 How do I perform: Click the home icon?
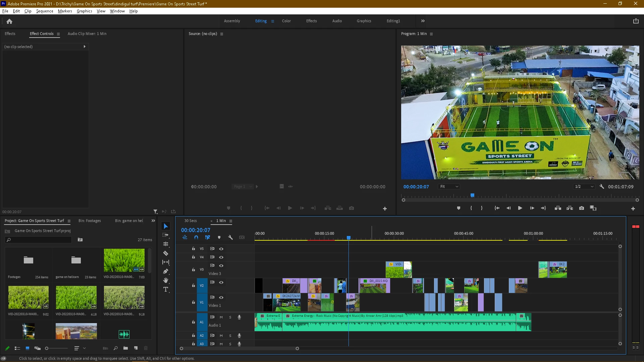click(9, 21)
